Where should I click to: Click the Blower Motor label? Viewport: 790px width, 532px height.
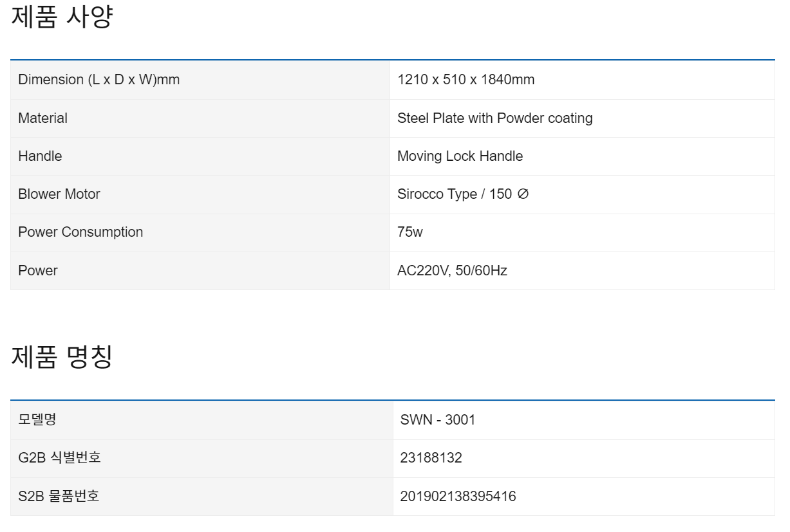tap(59, 194)
